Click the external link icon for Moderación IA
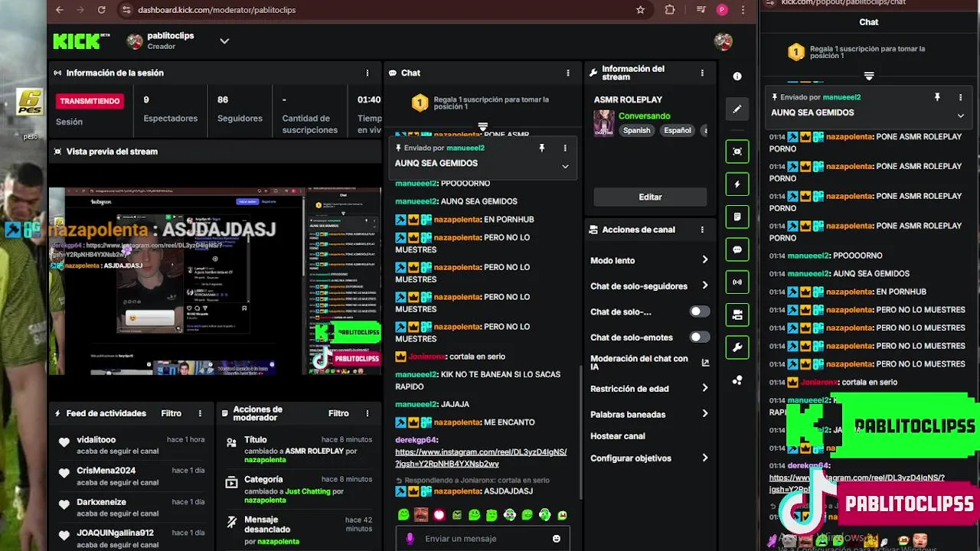980x551 pixels. pyautogui.click(x=705, y=363)
